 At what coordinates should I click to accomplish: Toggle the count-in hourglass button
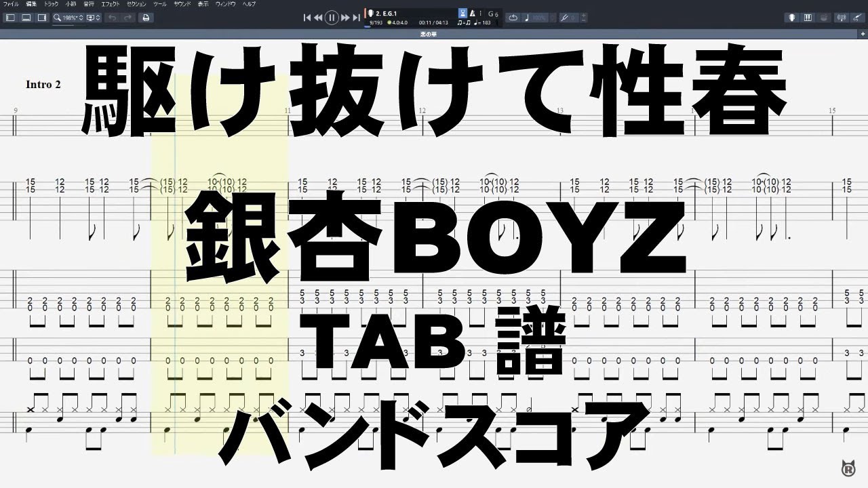(x=463, y=14)
